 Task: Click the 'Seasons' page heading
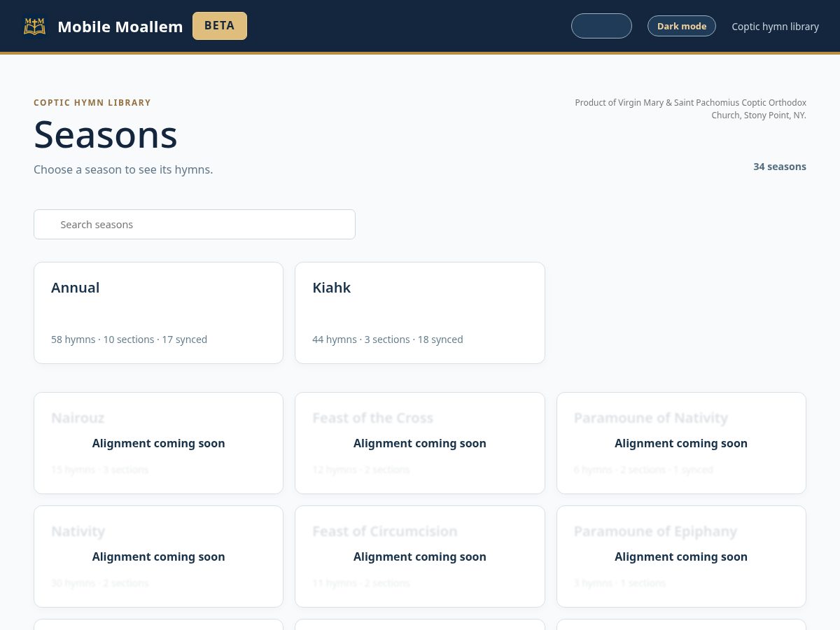click(x=106, y=134)
